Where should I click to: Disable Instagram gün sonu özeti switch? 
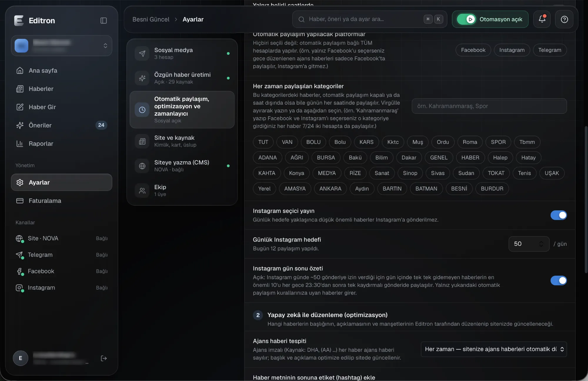[x=558, y=280]
